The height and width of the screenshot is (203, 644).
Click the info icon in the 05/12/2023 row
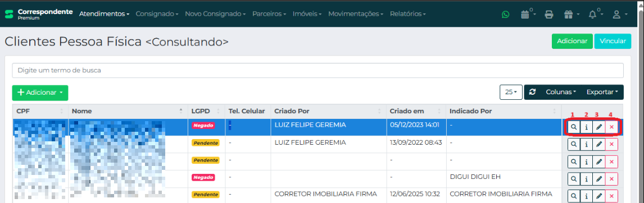tap(587, 127)
